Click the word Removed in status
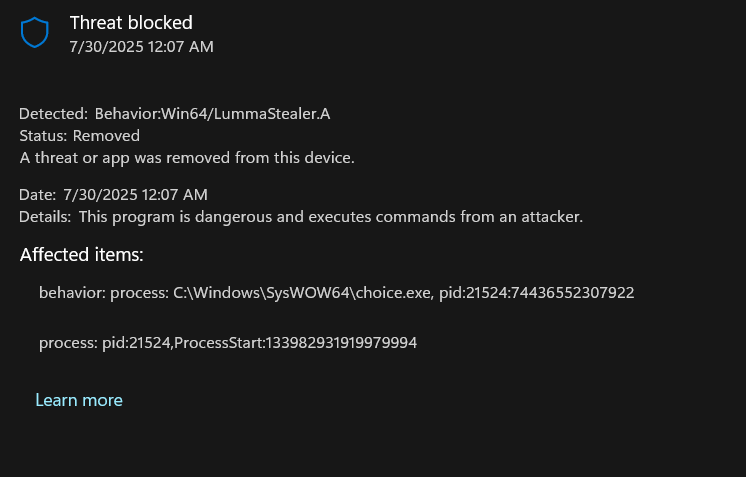The width and height of the screenshot is (746, 477). (106, 136)
